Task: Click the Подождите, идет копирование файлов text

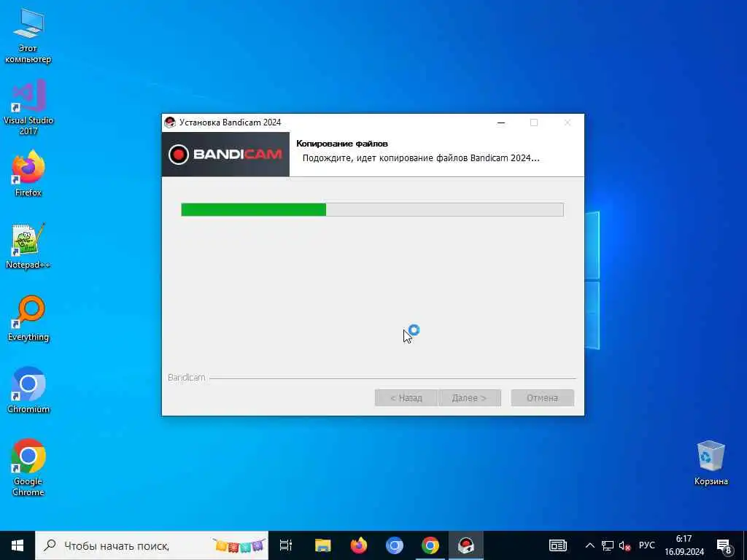Action: pyautogui.click(x=421, y=158)
